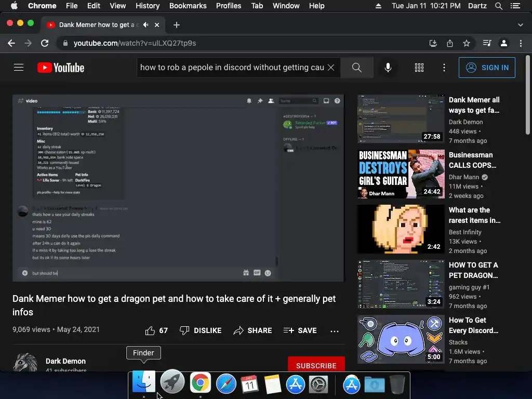View site info lock icon
This screenshot has height=399, width=532.
65,43
